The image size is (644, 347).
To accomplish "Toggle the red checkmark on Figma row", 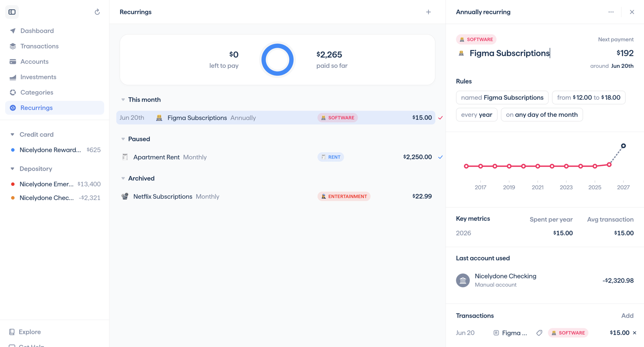I will (x=440, y=118).
